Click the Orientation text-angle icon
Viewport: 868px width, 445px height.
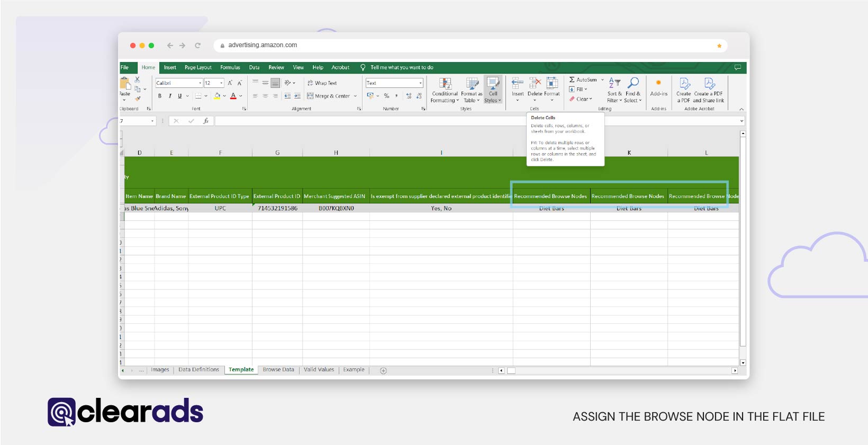(288, 83)
